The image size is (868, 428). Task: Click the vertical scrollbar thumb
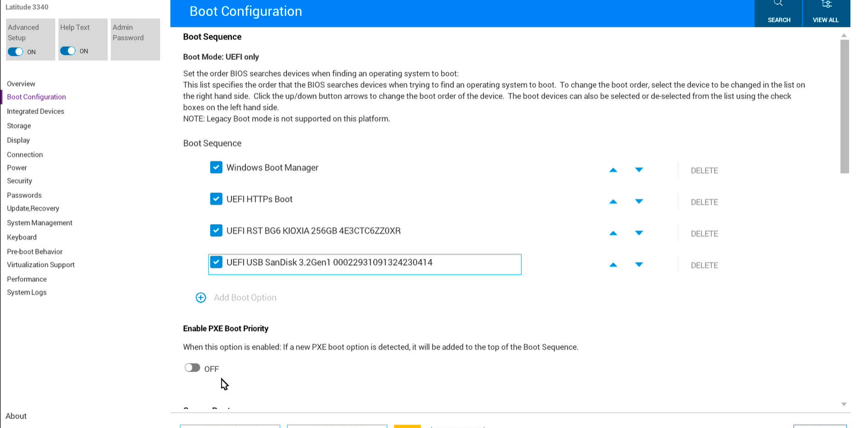click(x=845, y=106)
